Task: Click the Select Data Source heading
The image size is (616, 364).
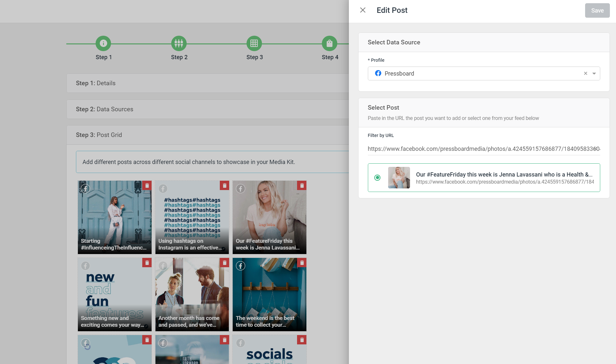Action: point(394,42)
